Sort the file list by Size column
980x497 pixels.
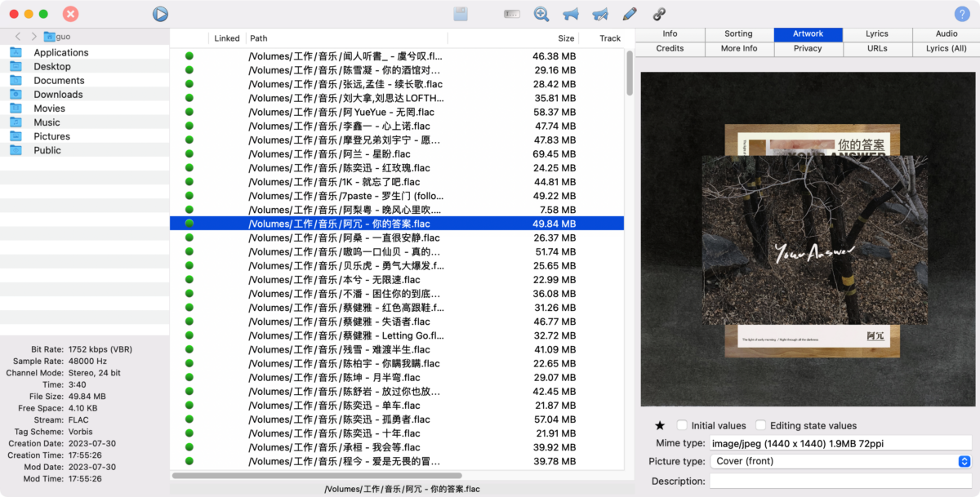pos(565,38)
